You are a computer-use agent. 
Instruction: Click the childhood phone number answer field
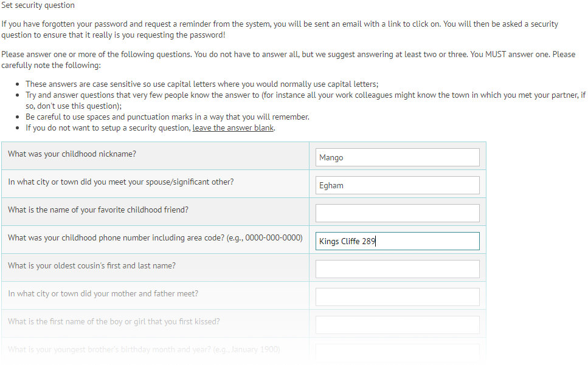[x=396, y=240]
